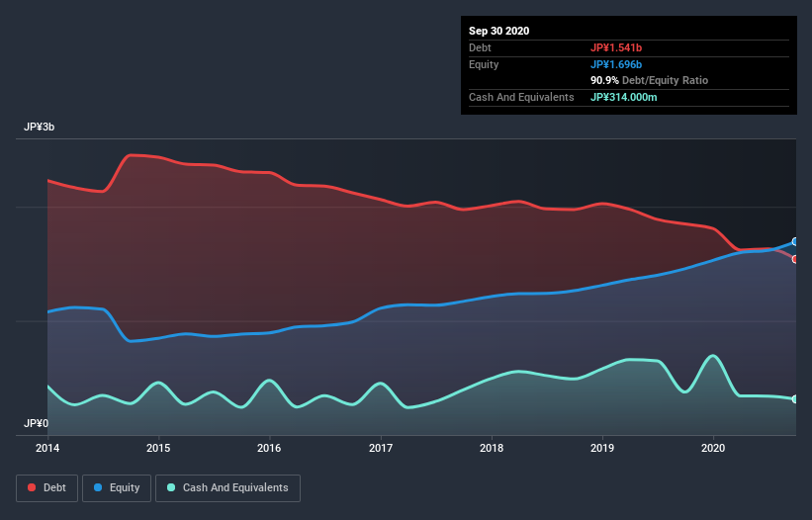Click the tooltip Equity row label

(484, 64)
